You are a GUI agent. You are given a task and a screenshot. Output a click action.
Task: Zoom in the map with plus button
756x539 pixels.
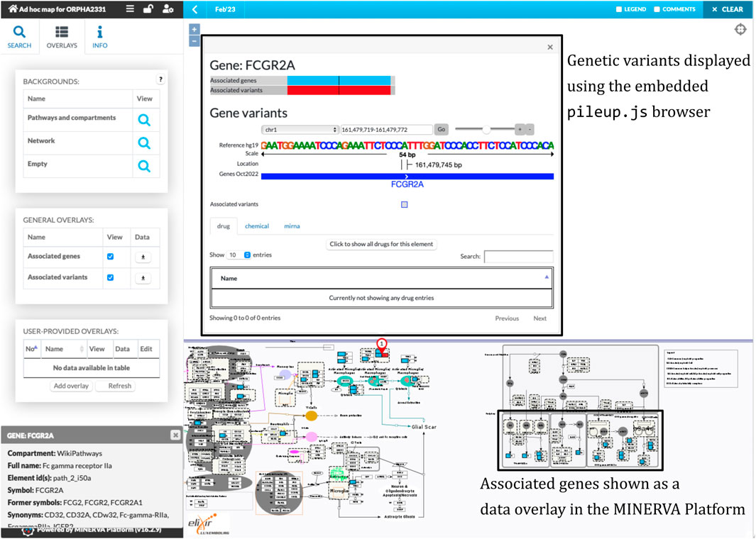click(x=194, y=29)
